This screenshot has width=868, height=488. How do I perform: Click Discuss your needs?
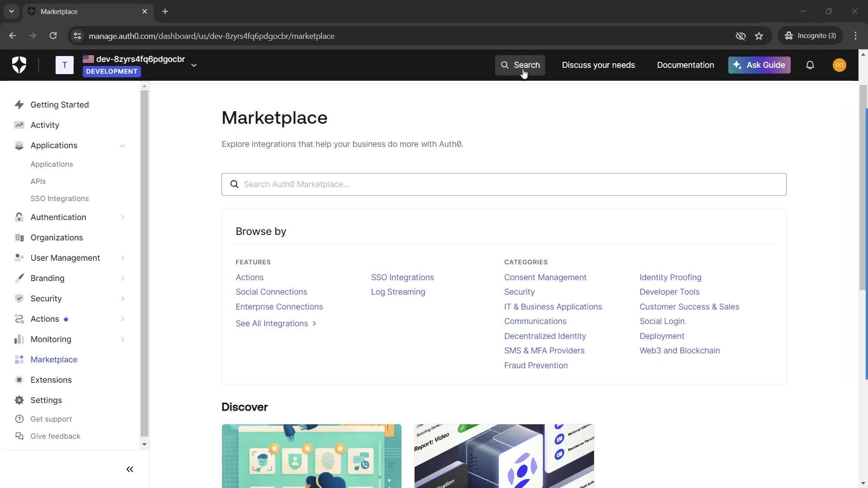(598, 65)
